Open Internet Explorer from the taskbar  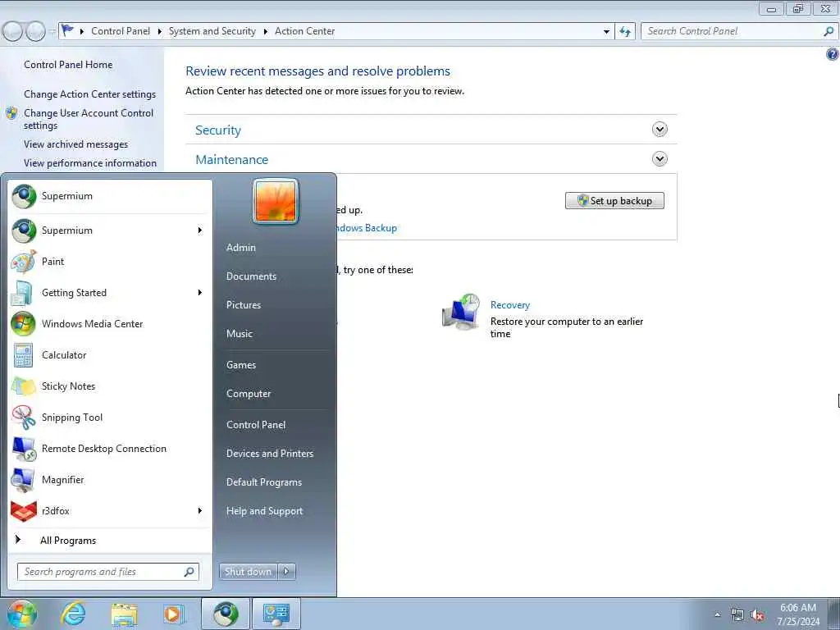(73, 614)
